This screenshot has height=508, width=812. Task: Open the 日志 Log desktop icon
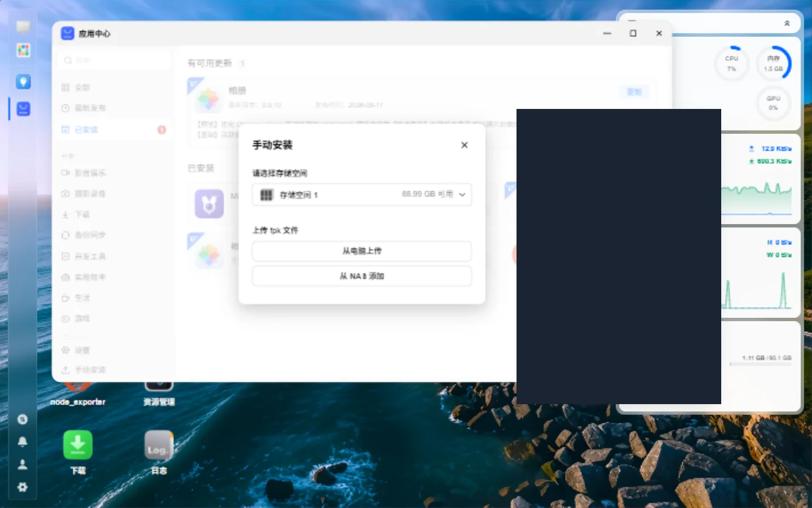(158, 445)
